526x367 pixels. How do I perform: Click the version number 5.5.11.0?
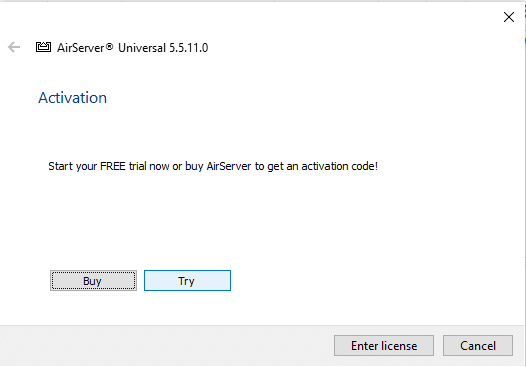(189, 48)
